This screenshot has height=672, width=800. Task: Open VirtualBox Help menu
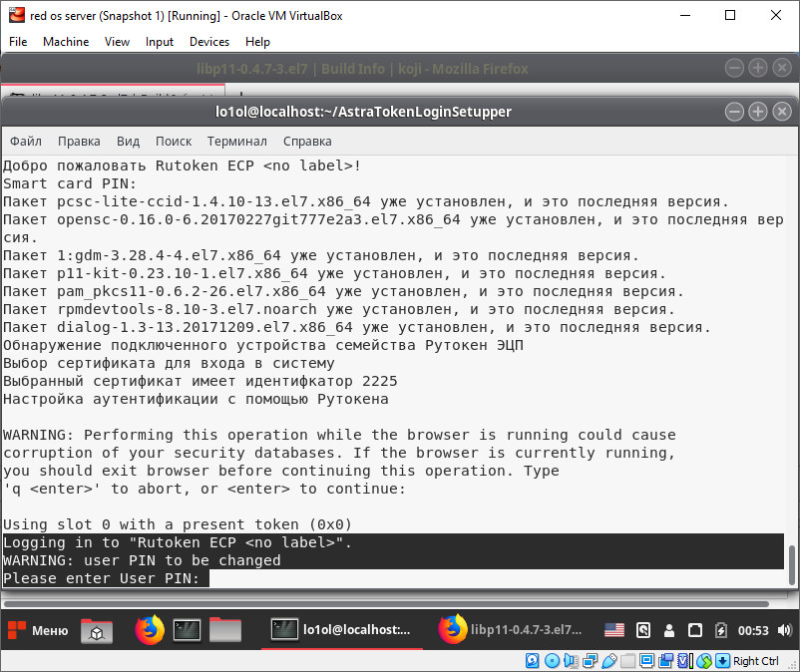coord(257,42)
